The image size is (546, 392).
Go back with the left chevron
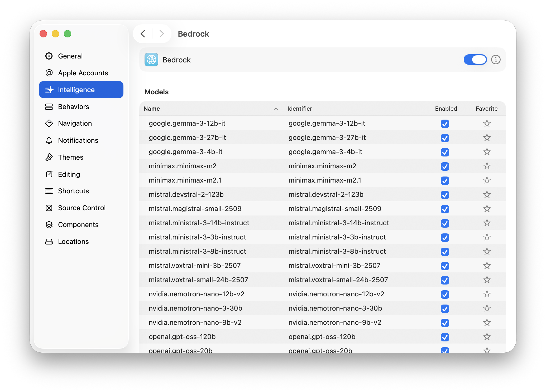coord(143,34)
